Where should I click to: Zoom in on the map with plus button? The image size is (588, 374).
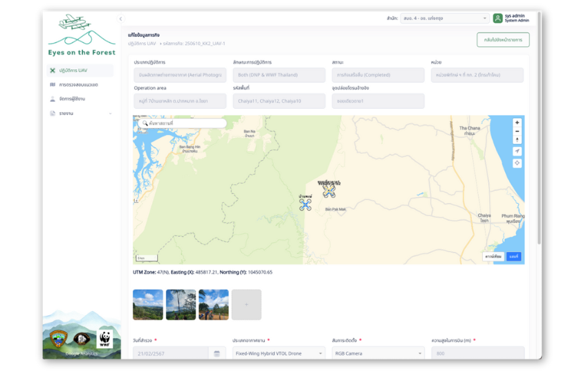pos(517,123)
